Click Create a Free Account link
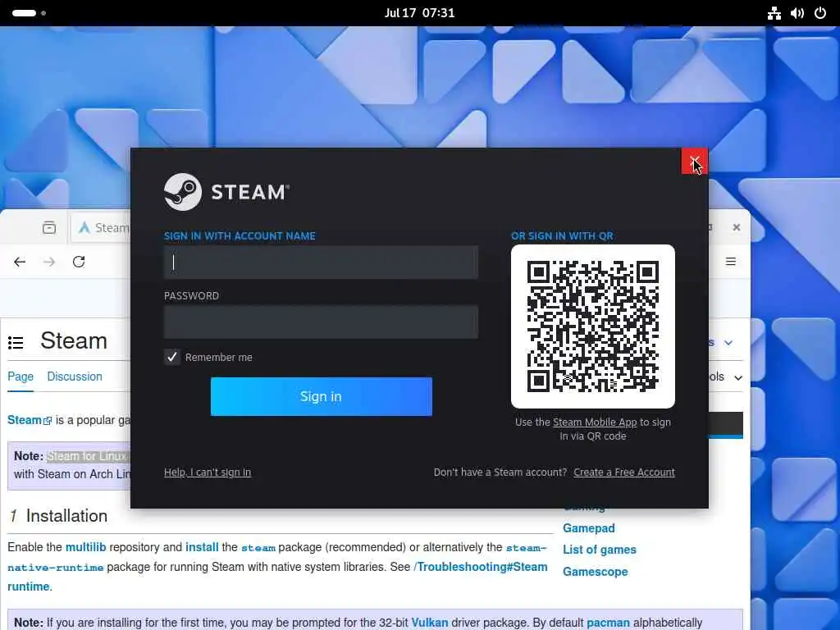This screenshot has height=630, width=840. (624, 472)
